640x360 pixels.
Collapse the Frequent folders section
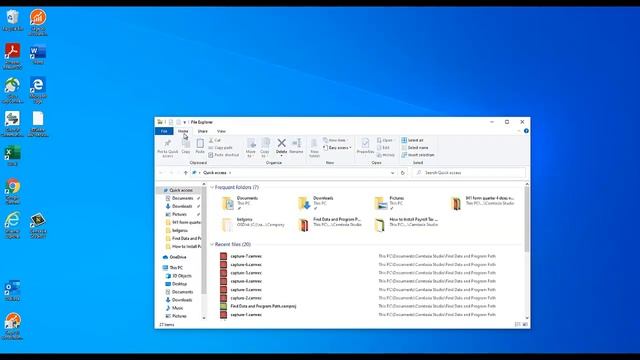212,187
